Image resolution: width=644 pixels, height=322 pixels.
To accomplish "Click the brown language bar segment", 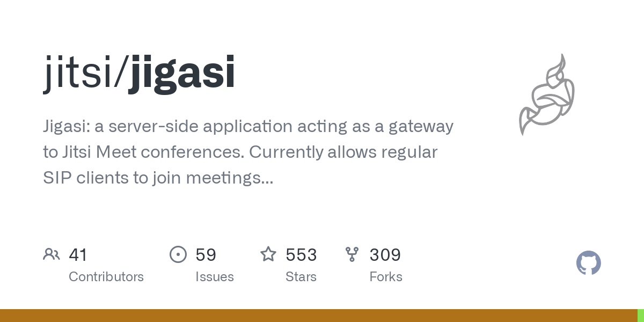I will (x=318, y=316).
